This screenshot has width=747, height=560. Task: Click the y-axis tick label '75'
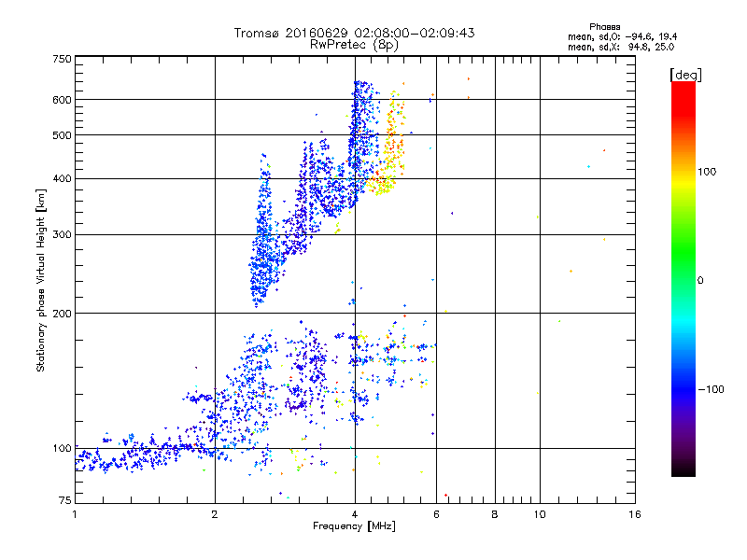pyautogui.click(x=65, y=500)
